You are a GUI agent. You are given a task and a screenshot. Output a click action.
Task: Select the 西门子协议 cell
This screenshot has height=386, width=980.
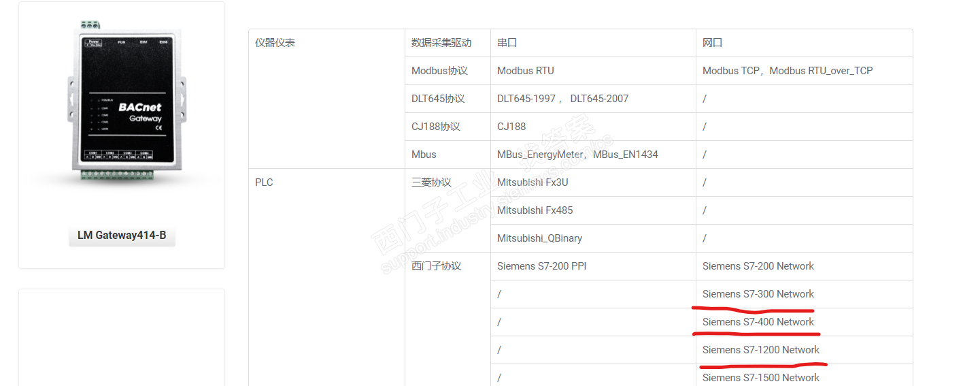click(447, 319)
